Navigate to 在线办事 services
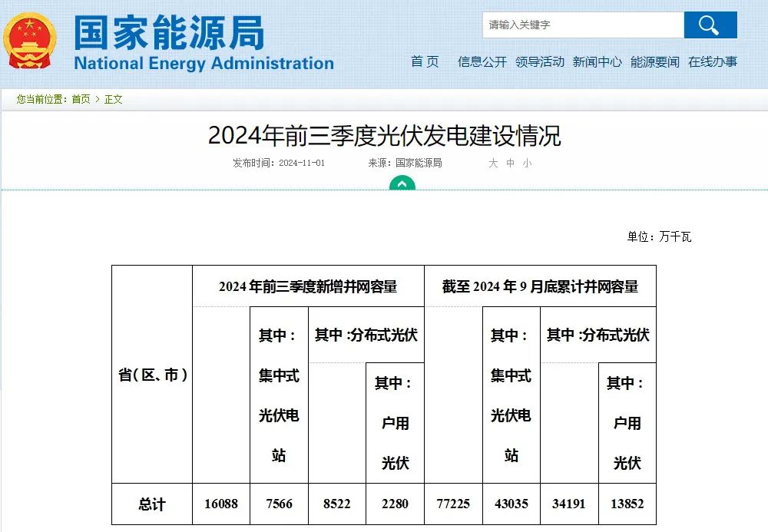This screenshot has height=532, width=768. point(712,62)
